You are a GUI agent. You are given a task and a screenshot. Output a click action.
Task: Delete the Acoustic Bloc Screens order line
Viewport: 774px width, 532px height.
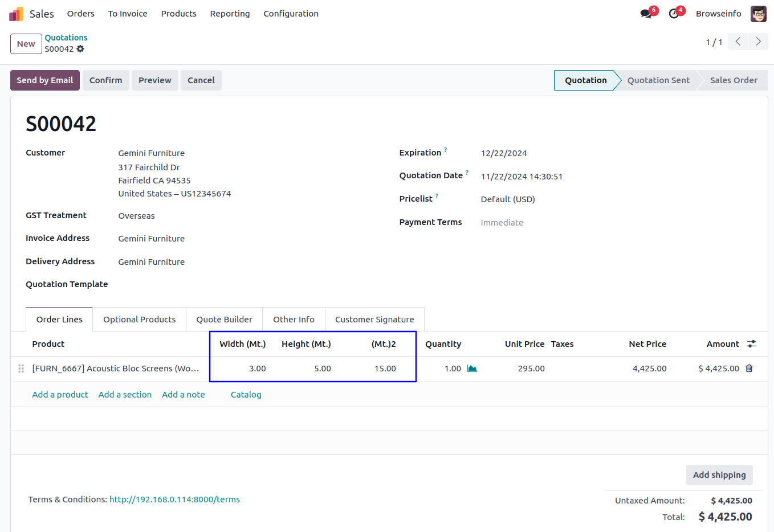tap(749, 369)
